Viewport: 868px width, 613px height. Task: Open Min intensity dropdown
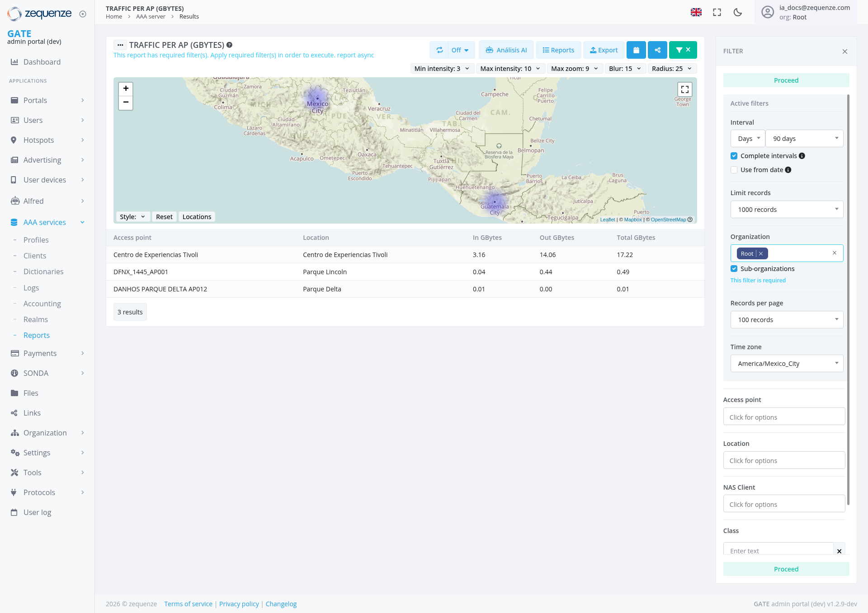(x=442, y=69)
